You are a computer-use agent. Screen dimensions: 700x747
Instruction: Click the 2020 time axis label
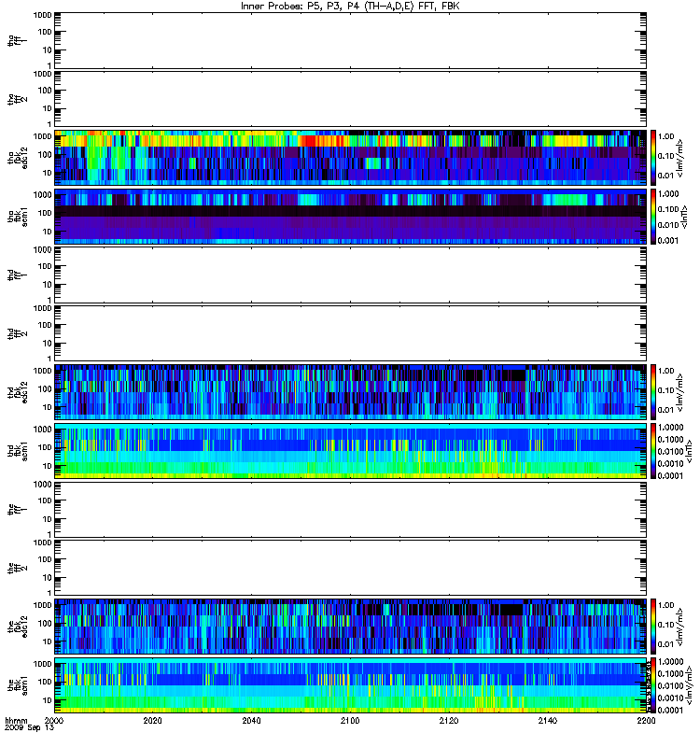click(152, 720)
